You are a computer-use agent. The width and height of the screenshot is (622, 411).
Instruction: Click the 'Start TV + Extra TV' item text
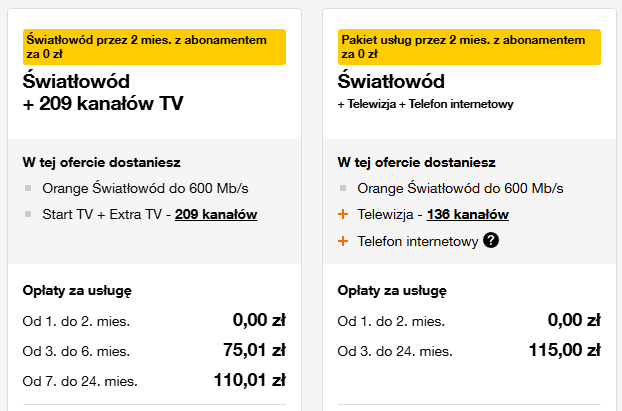pos(105,214)
